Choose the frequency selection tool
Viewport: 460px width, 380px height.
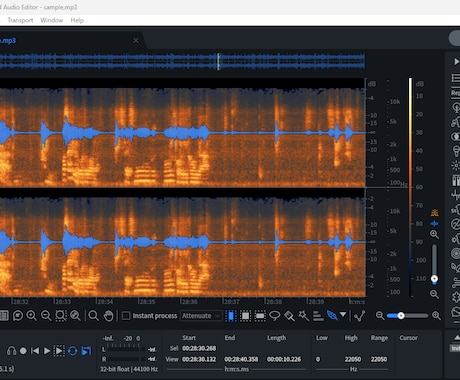coord(260,315)
